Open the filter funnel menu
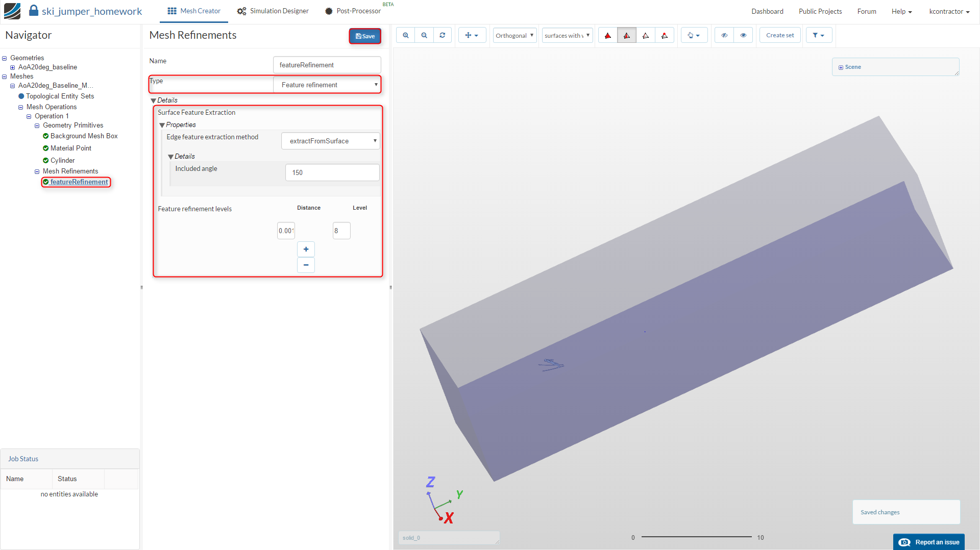This screenshot has height=550, width=980. 818,35
